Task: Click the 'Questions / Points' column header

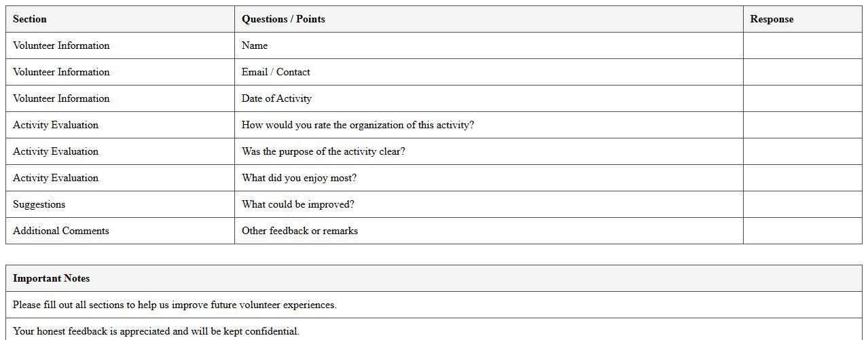Action: coord(283,19)
